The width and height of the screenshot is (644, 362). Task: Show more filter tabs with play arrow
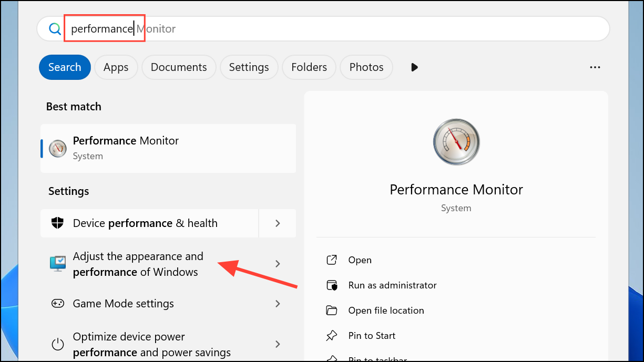pos(415,67)
